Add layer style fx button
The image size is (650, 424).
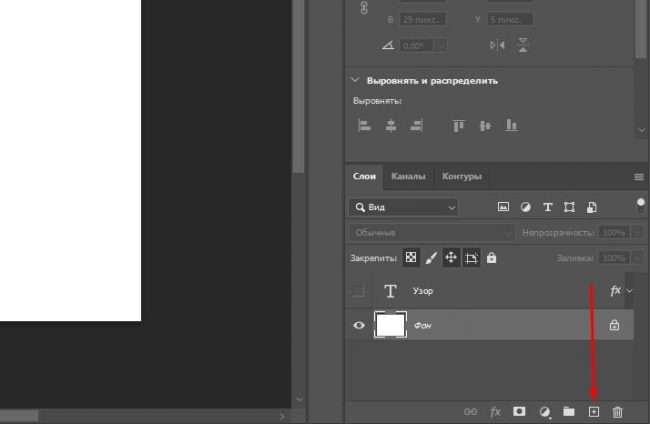[x=495, y=412]
